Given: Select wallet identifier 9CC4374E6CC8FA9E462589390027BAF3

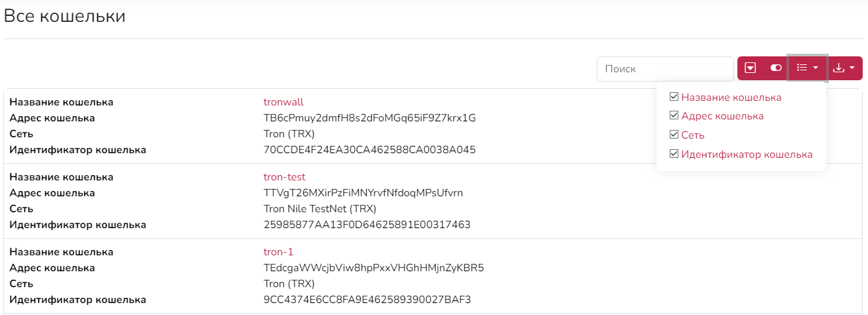Looking at the screenshot, I should [367, 300].
